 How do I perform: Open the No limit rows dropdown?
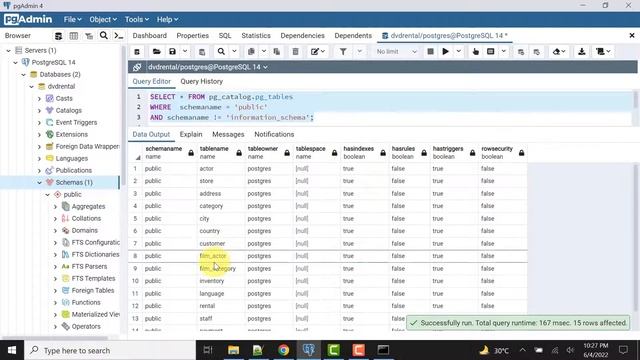point(396,51)
